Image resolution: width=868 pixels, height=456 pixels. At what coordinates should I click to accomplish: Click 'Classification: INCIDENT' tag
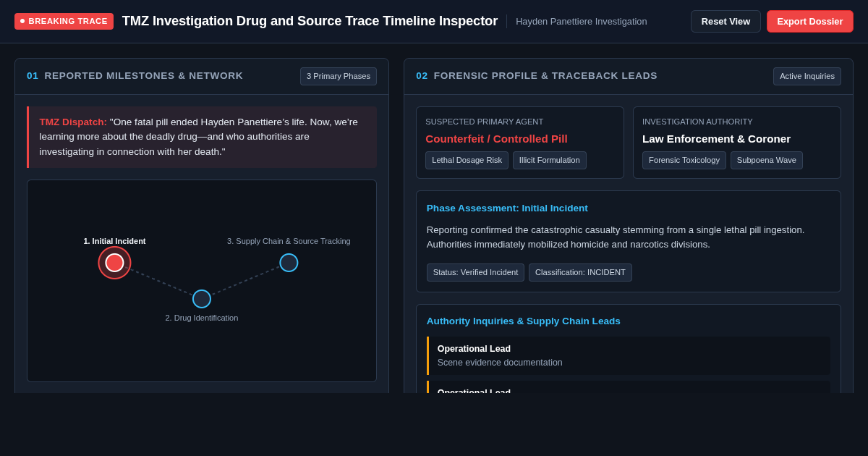[x=580, y=272]
